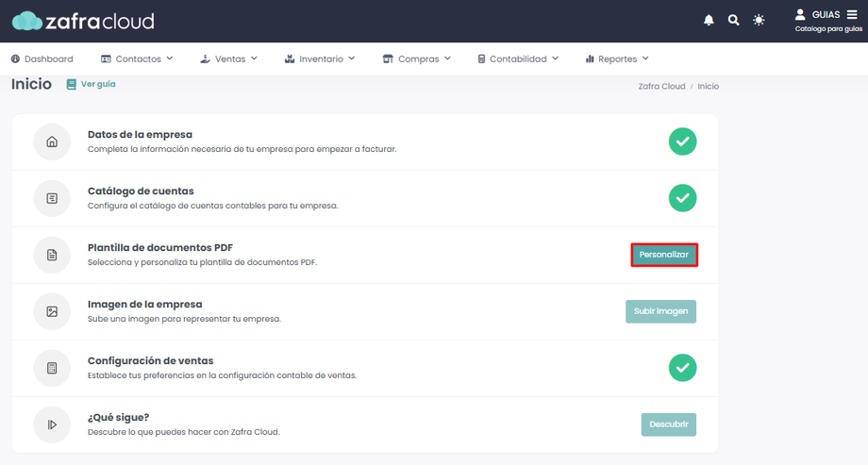This screenshot has width=868, height=465.
Task: Open the search magnifier icon
Action: pos(733,21)
